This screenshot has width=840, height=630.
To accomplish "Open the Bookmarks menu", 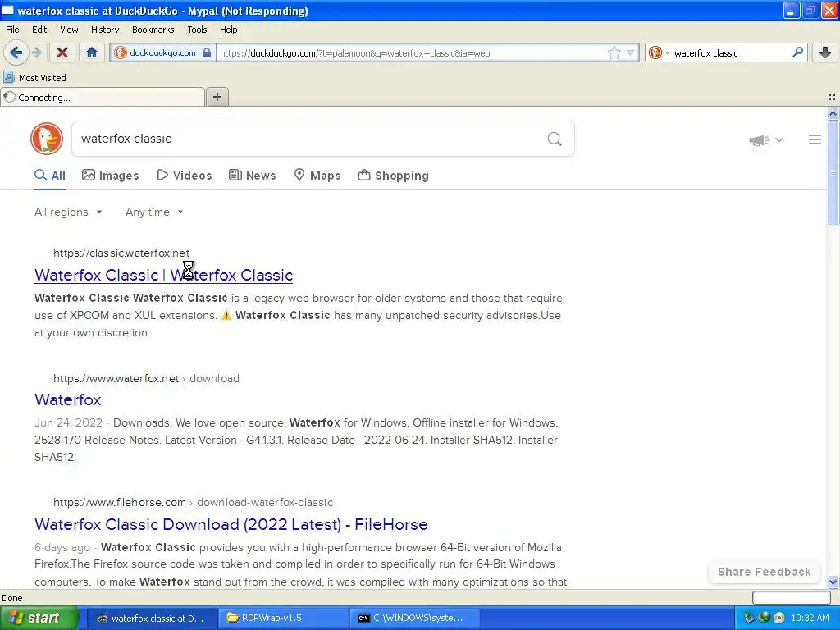I will [x=153, y=30].
